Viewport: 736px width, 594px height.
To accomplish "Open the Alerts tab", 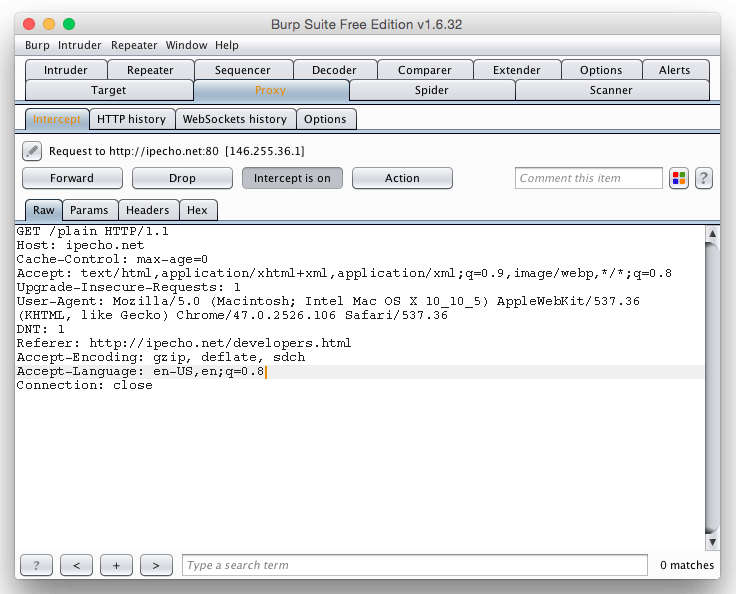I will click(675, 70).
